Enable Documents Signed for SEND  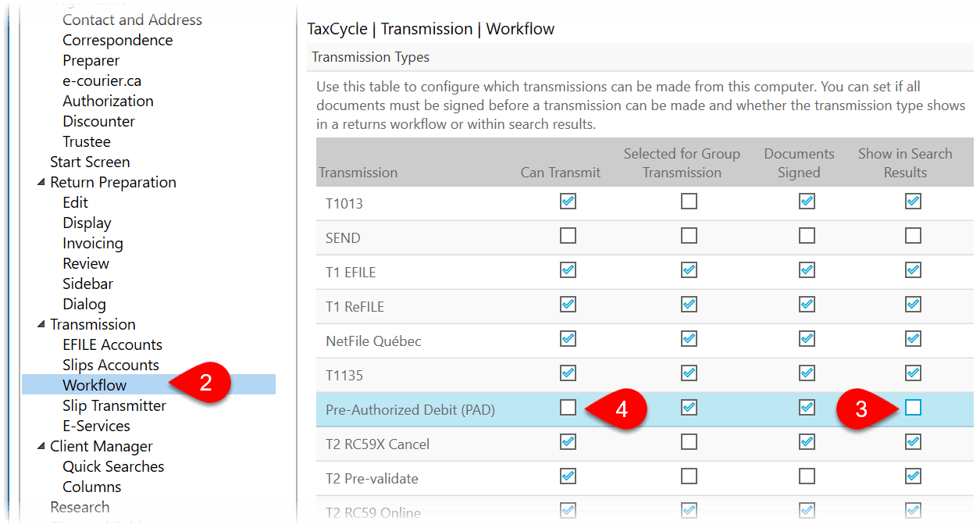pyautogui.click(x=807, y=236)
